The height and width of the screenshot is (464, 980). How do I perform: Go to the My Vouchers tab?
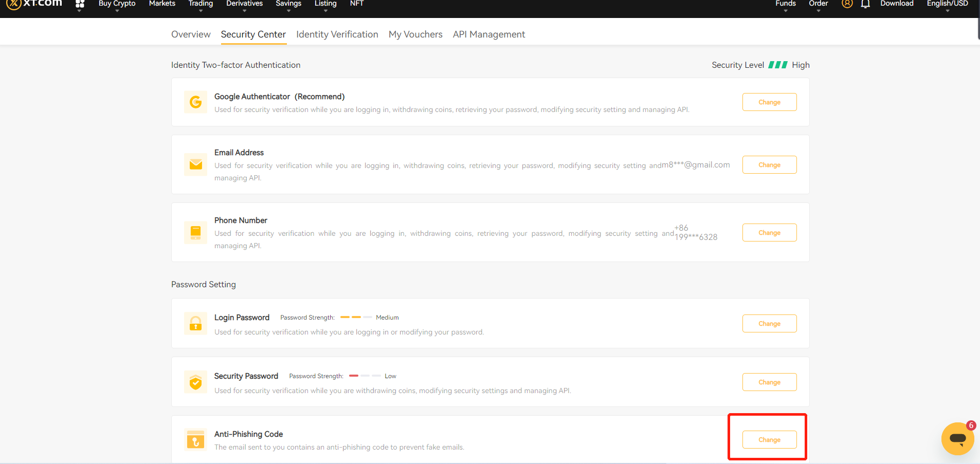pos(415,34)
